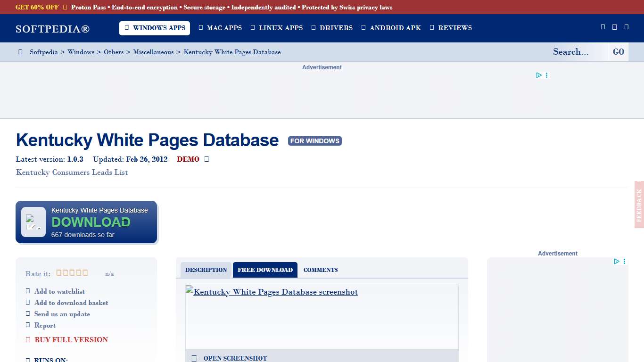Click the Add to watchlist icon
Image resolution: width=644 pixels, height=362 pixels.
click(x=28, y=291)
